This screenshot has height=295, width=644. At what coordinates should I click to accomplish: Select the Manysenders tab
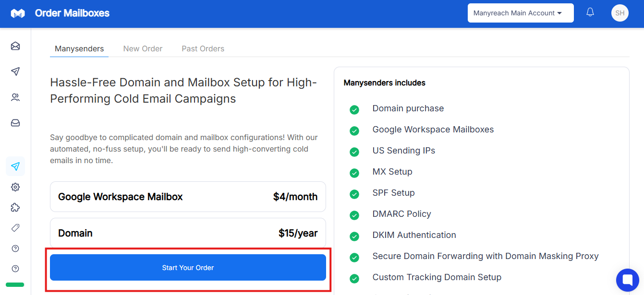79,48
